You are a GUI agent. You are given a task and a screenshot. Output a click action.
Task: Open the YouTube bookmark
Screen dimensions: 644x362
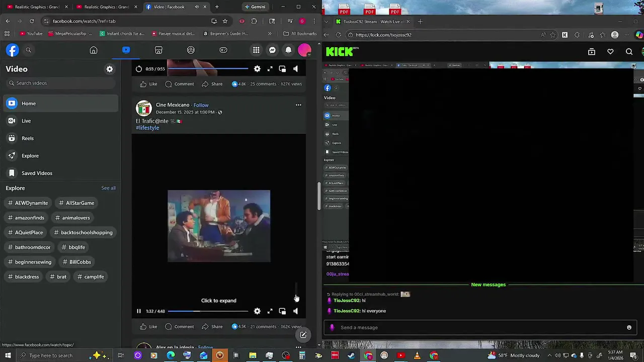click(x=31, y=34)
